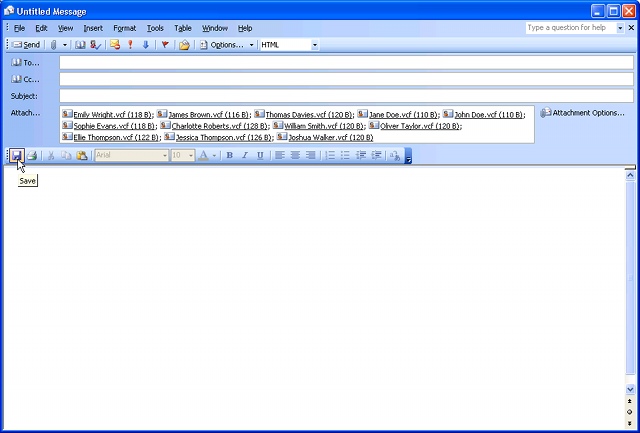Open Attachment Options pane
Image resolution: width=640 pixels, height=433 pixels.
(x=582, y=113)
